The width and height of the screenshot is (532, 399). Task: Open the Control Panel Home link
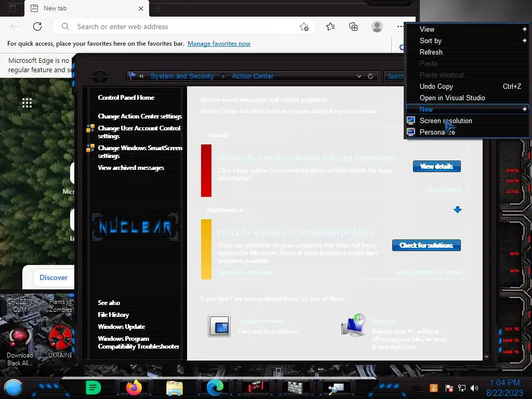126,97
